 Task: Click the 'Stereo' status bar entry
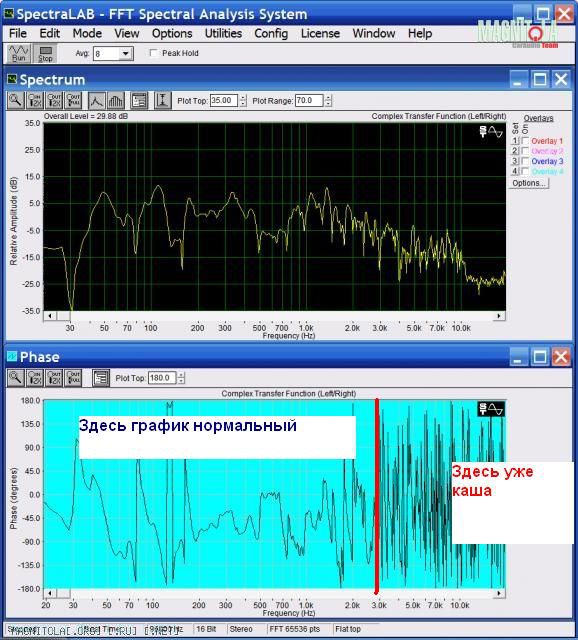tap(241, 629)
